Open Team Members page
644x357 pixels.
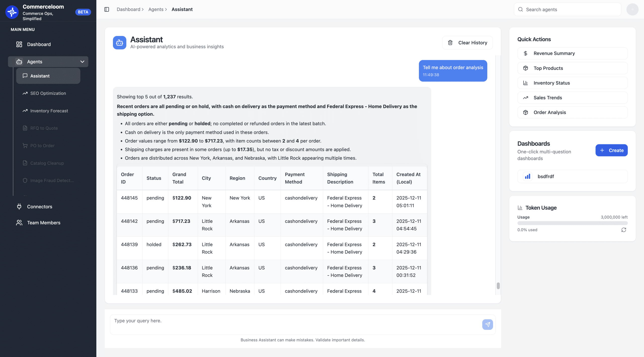(44, 223)
